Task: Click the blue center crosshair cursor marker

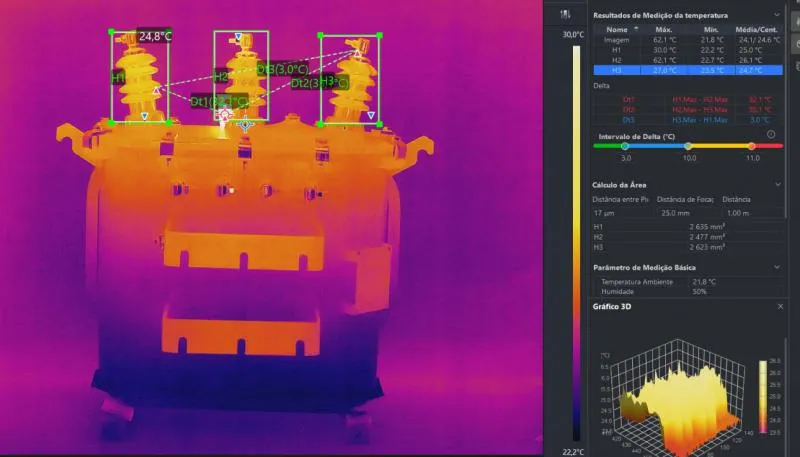Action: (x=244, y=124)
